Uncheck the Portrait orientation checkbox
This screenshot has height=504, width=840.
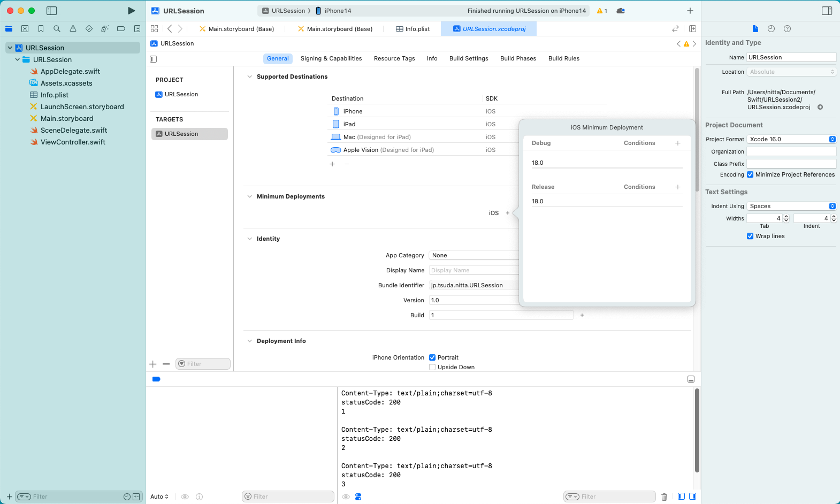click(432, 357)
